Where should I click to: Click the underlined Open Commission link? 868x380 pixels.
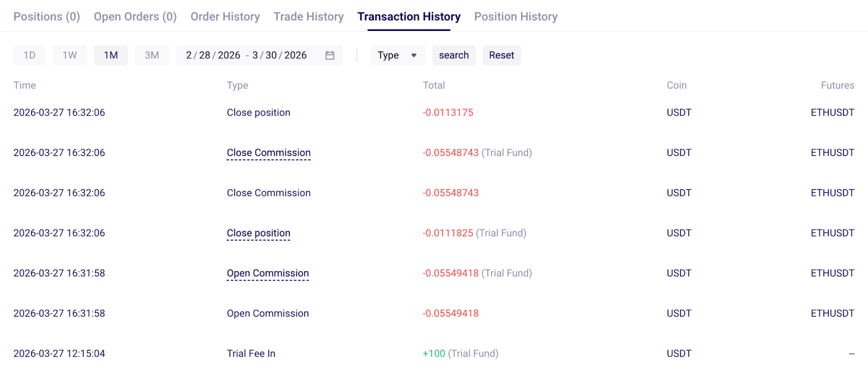point(268,274)
